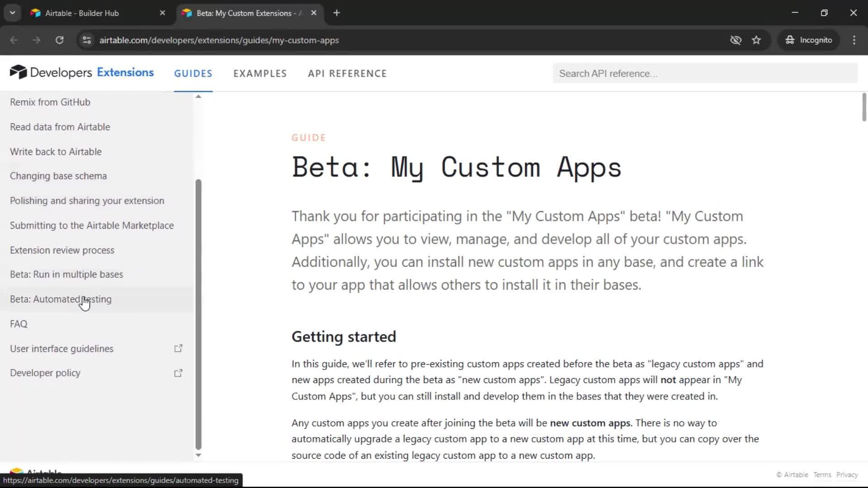Open Beta: Automated testing guide
Image resolution: width=868 pixels, height=488 pixels.
61,299
